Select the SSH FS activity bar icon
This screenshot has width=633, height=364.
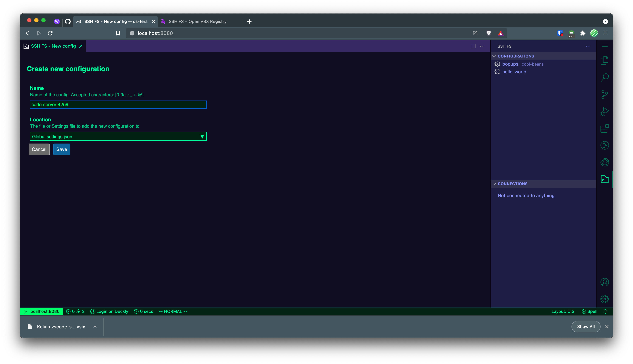pos(605,179)
